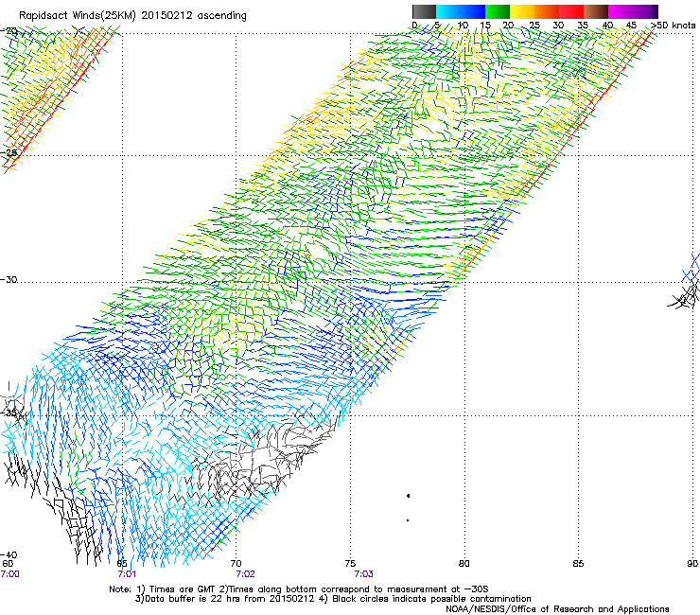The height and width of the screenshot is (615, 700).
Task: Click the '65' longitude label
Action: (x=122, y=564)
